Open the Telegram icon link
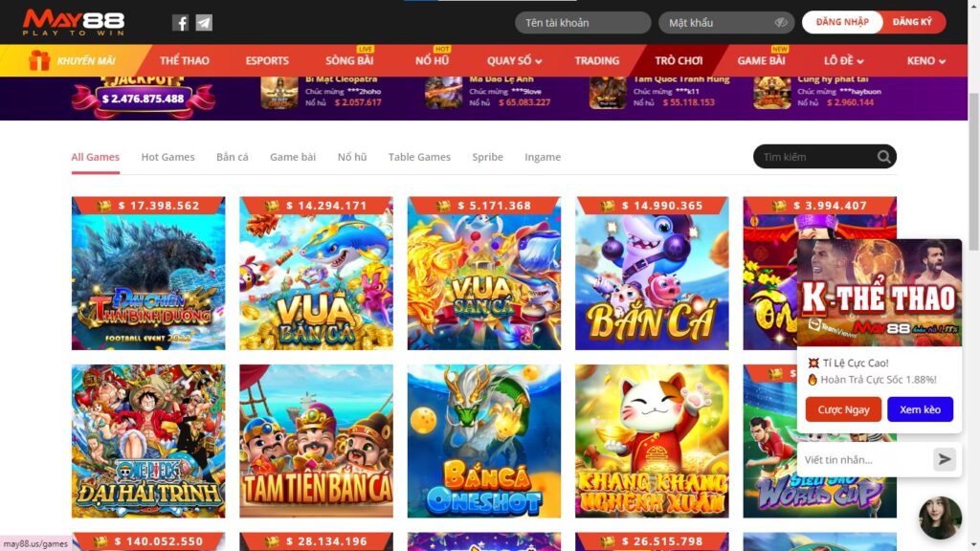 204,23
